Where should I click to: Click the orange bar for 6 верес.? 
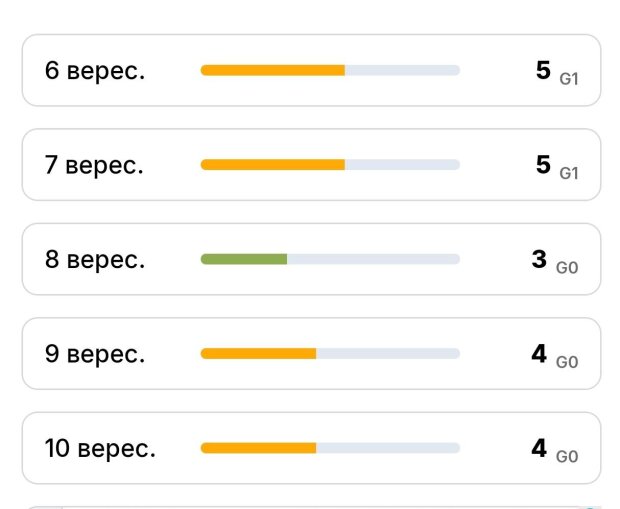[273, 70]
